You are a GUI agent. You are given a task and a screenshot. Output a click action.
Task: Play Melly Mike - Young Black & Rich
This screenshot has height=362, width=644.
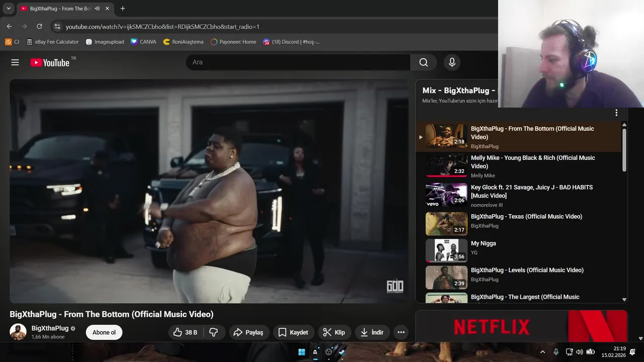(x=518, y=166)
